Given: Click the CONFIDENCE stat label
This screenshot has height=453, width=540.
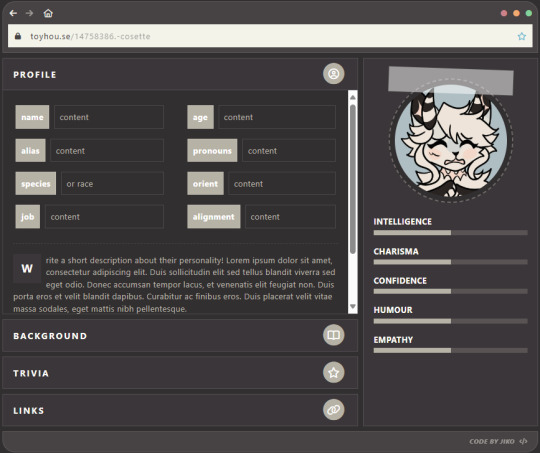Looking at the screenshot, I should [400, 281].
